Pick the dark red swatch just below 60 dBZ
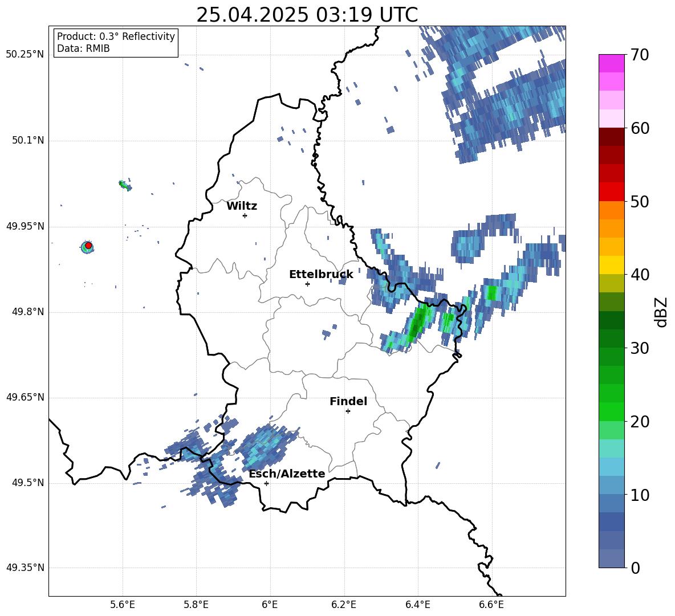The width and height of the screenshot is (675, 616). pos(611,137)
